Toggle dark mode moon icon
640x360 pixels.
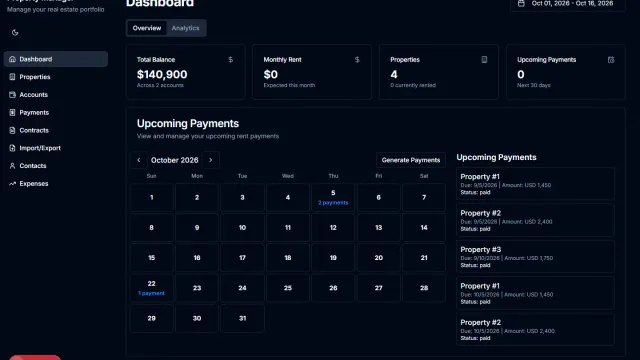15,33
